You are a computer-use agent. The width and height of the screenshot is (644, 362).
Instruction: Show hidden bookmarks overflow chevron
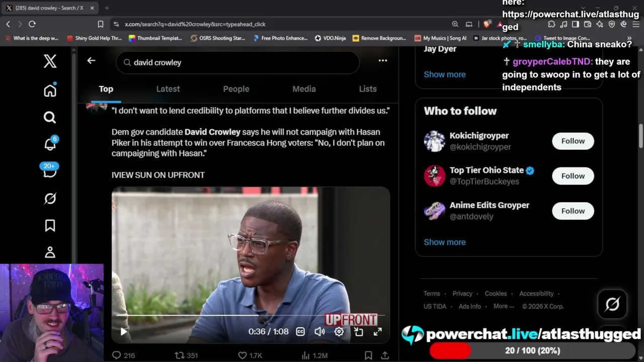coord(629,38)
